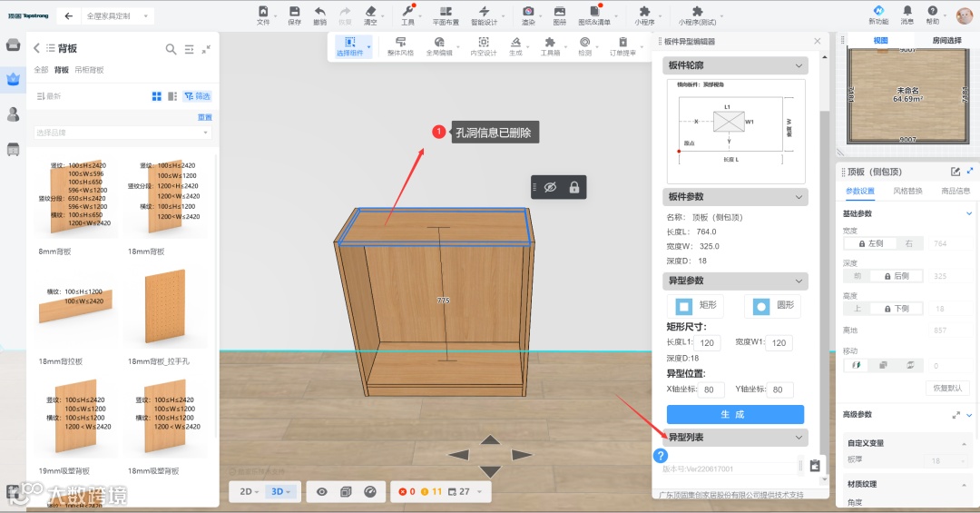Open the 3D view mode dropdown
This screenshot has height=513, width=980.
click(x=283, y=491)
